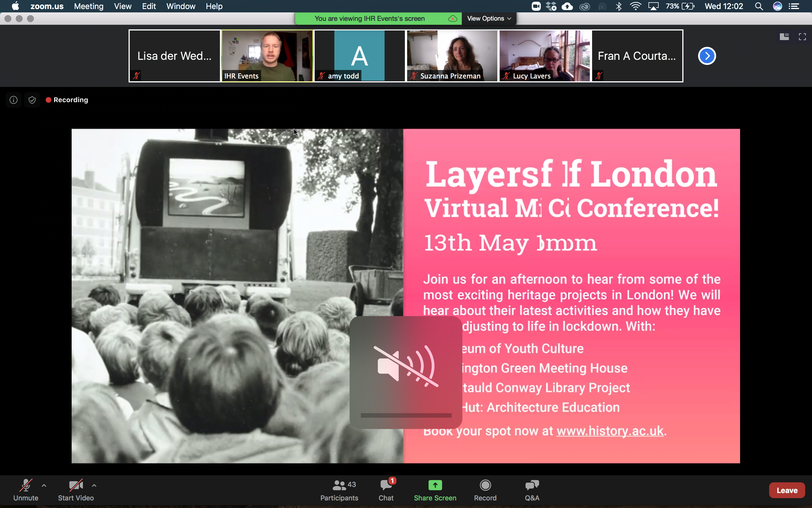Open the www.history.ac.uk link
812x508 pixels.
610,431
